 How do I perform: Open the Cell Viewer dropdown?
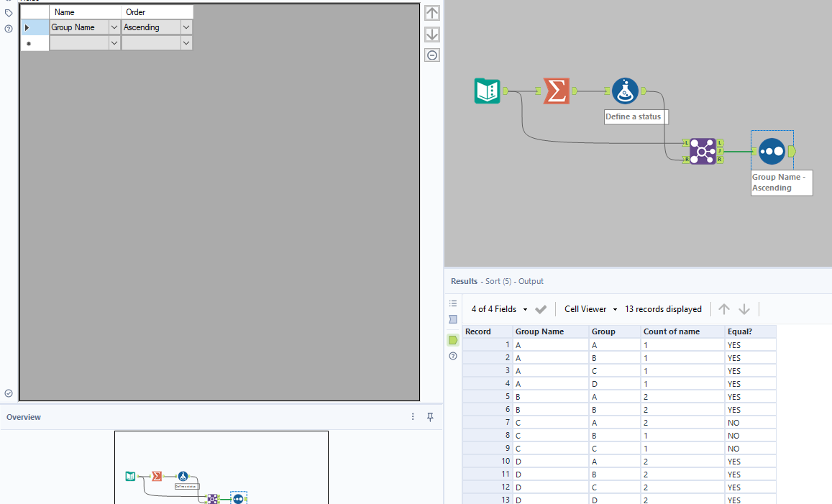590,308
